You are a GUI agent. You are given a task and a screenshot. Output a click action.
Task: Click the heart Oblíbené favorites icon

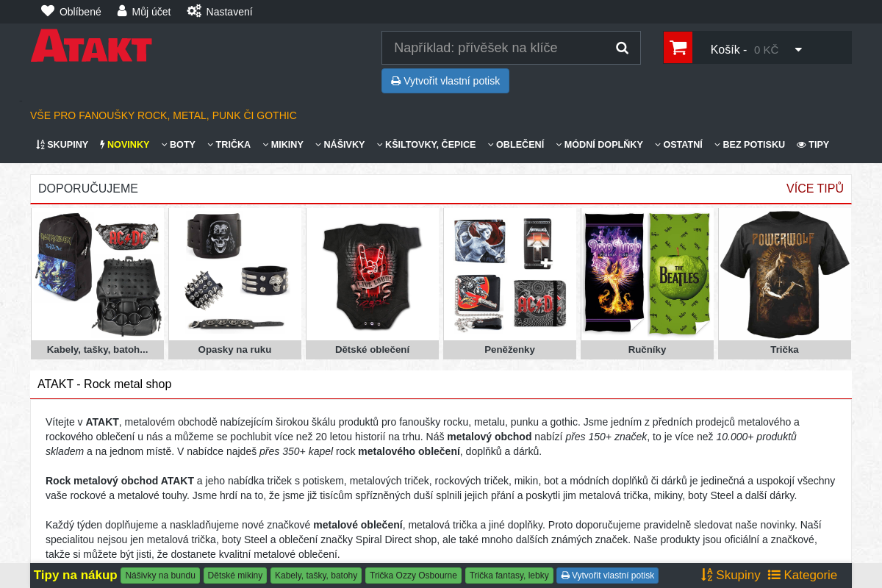tap(48, 11)
